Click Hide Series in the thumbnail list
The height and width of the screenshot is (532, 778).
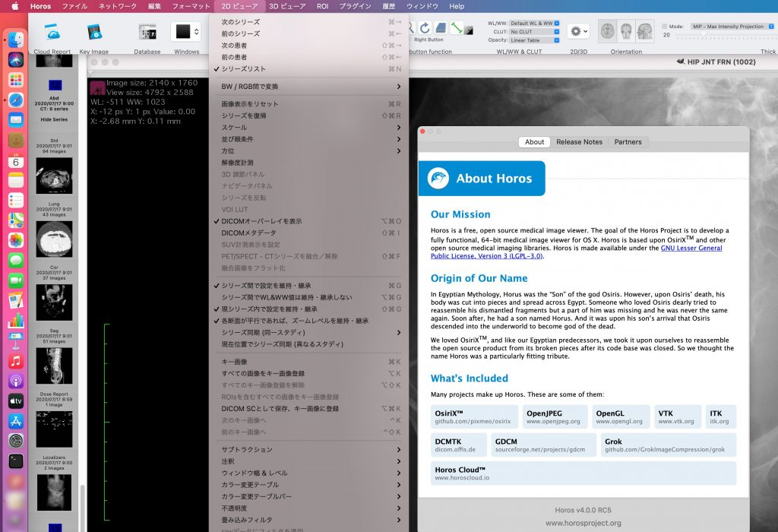54,119
